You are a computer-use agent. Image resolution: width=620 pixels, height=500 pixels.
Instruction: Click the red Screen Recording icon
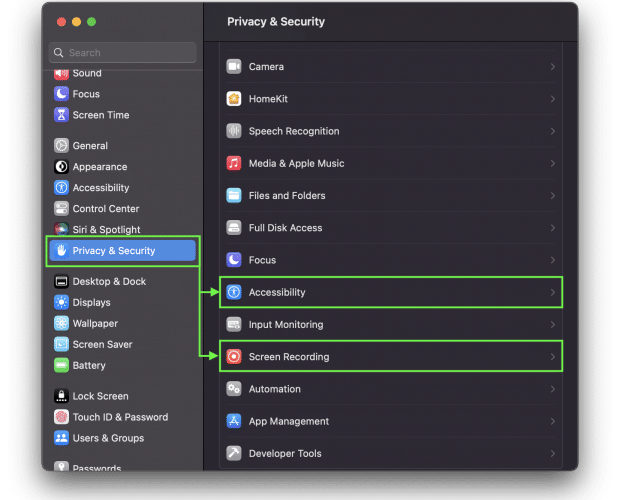point(234,357)
